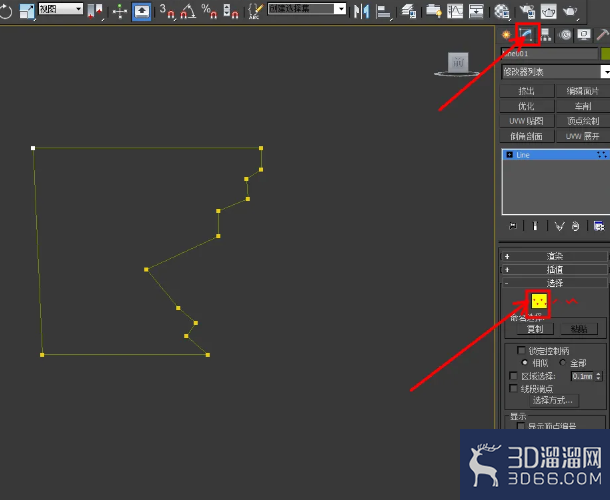
Task: Expand the 插值 rollout
Action: pos(555,269)
